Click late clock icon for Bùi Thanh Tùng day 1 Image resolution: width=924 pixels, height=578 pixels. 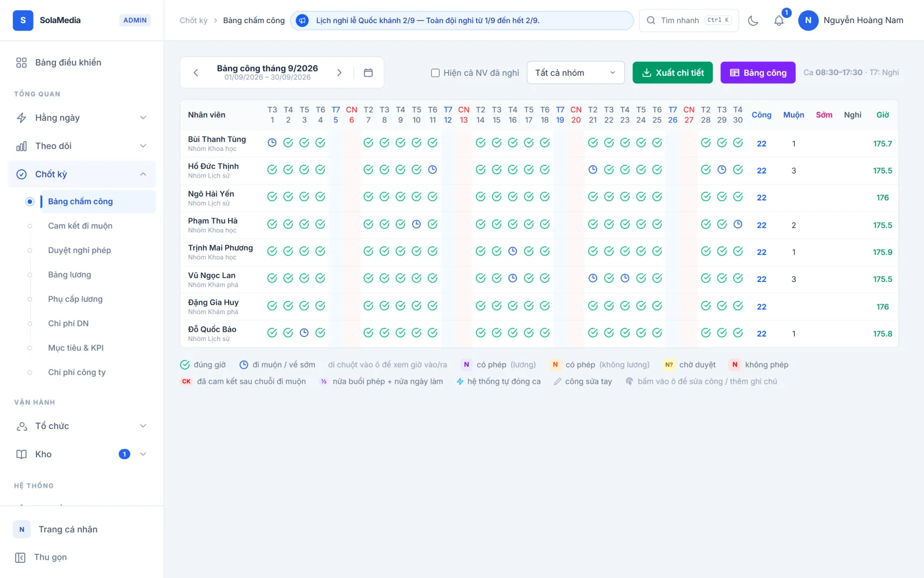pyautogui.click(x=272, y=143)
